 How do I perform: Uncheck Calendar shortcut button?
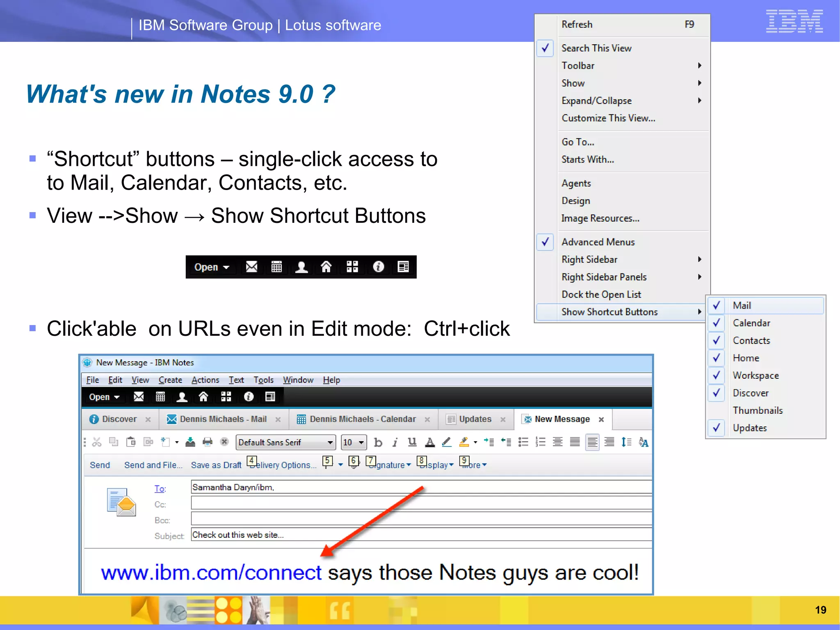click(x=717, y=323)
